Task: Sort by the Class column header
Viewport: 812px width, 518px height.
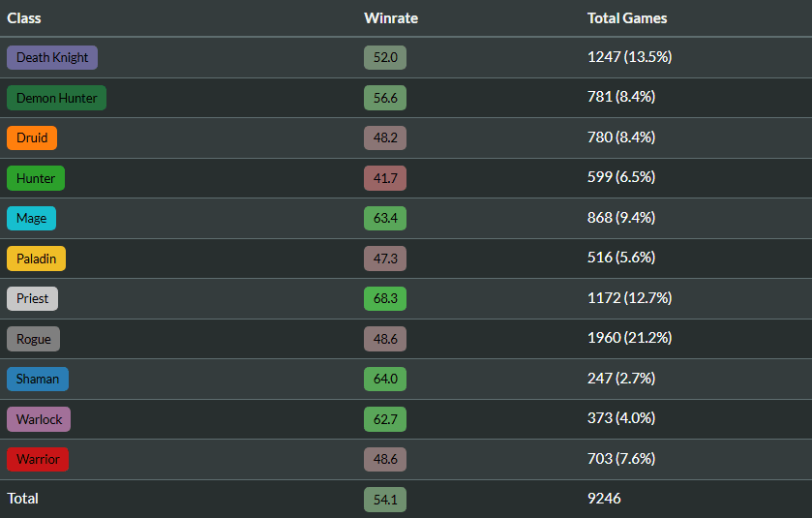Action: point(24,18)
